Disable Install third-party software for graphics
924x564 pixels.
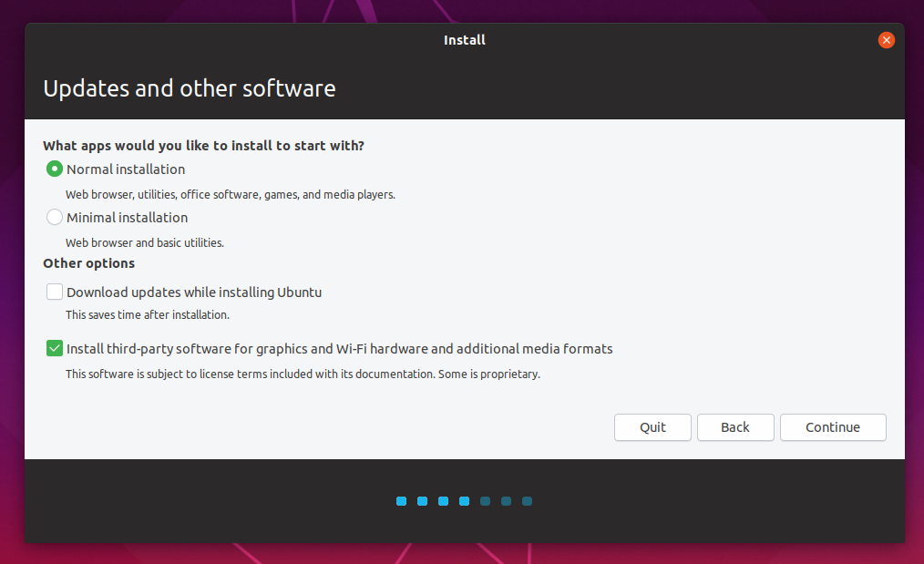(54, 347)
